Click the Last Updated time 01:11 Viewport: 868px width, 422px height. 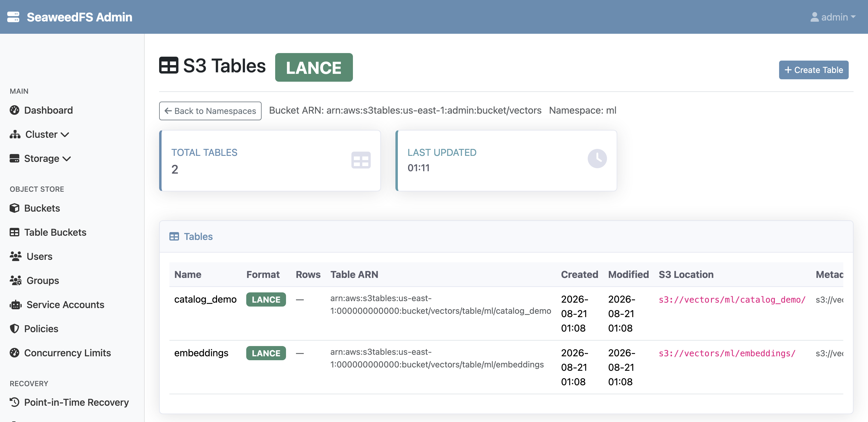(419, 168)
